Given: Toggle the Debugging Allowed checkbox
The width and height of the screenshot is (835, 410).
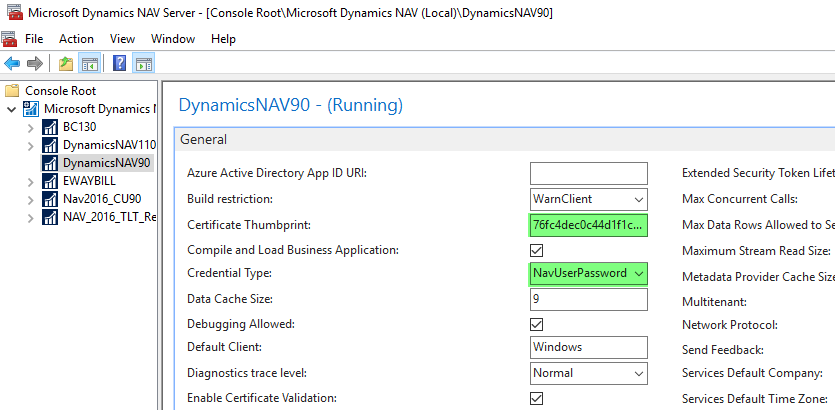Looking at the screenshot, I should (537, 324).
